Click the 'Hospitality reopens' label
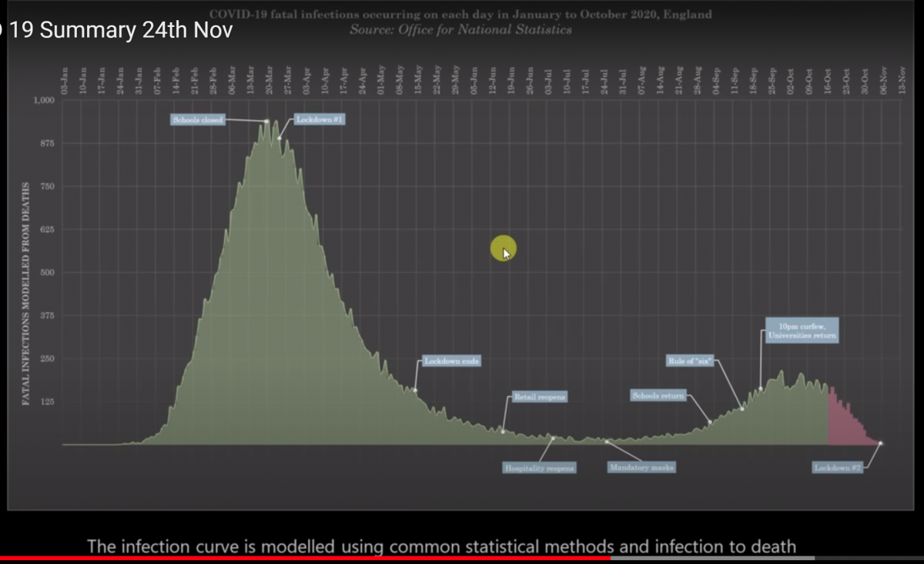This screenshot has width=924, height=564. (539, 468)
